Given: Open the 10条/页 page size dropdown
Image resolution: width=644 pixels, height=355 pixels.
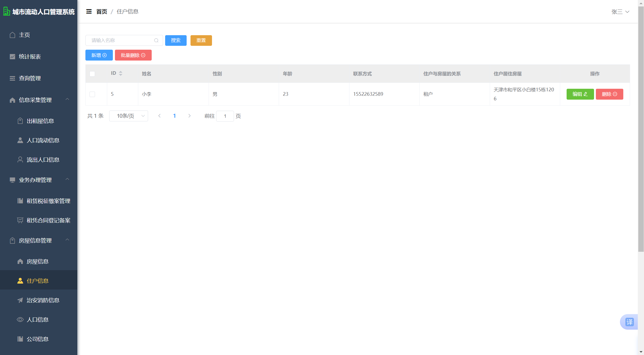Looking at the screenshot, I should [x=129, y=116].
